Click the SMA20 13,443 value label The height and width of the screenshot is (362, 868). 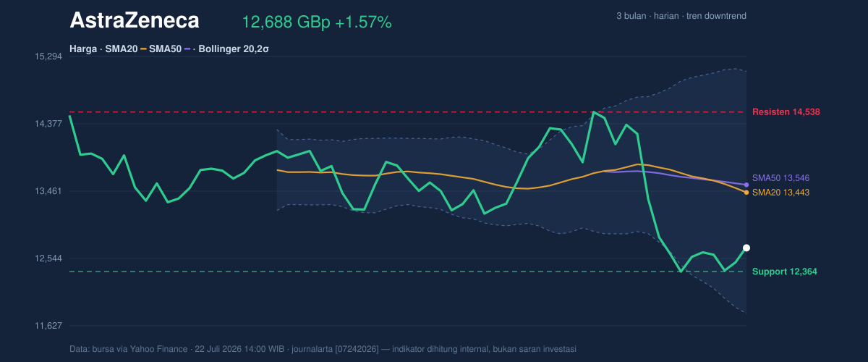pyautogui.click(x=780, y=193)
